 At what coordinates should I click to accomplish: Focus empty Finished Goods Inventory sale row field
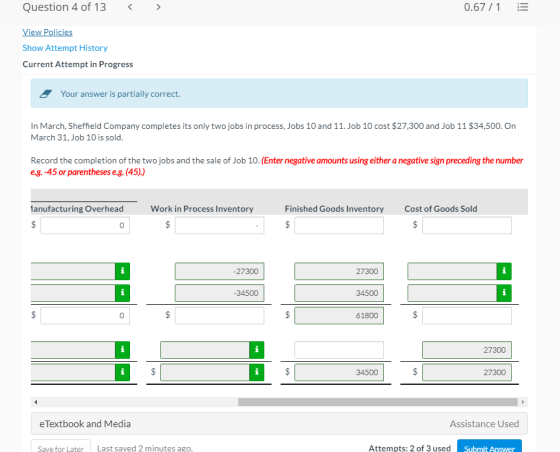(x=339, y=350)
